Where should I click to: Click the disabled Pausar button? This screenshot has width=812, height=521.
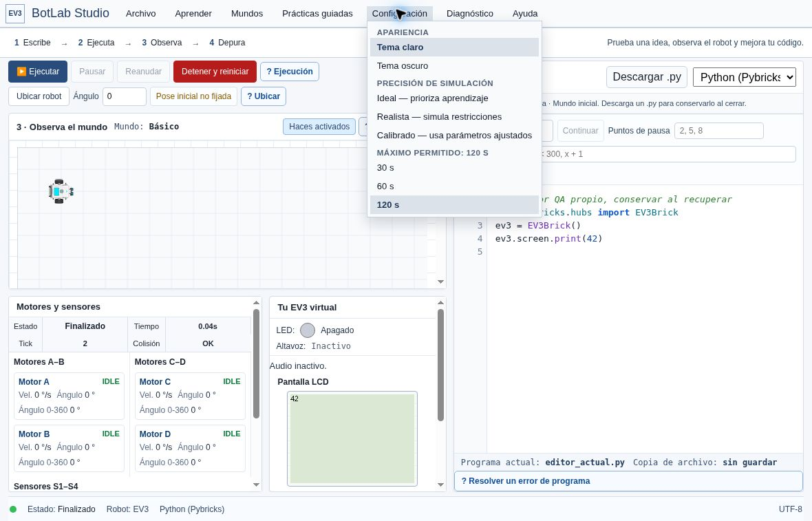[x=92, y=72]
